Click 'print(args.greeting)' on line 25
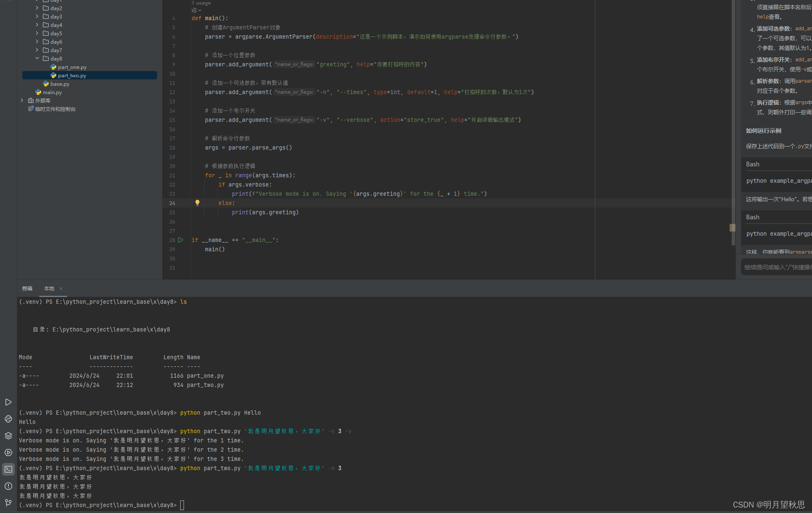The height and width of the screenshot is (513, 812). (x=265, y=213)
